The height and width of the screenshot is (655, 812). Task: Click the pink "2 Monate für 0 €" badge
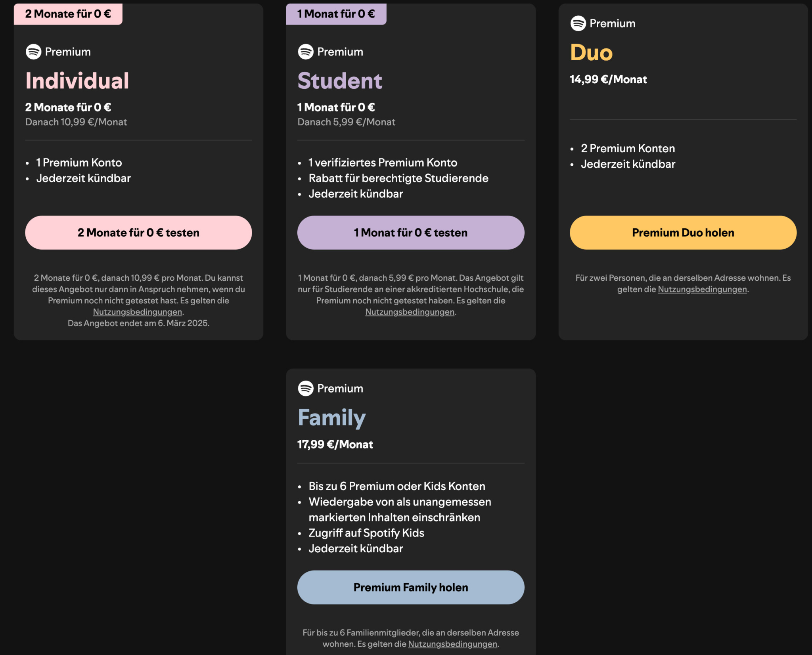point(68,14)
